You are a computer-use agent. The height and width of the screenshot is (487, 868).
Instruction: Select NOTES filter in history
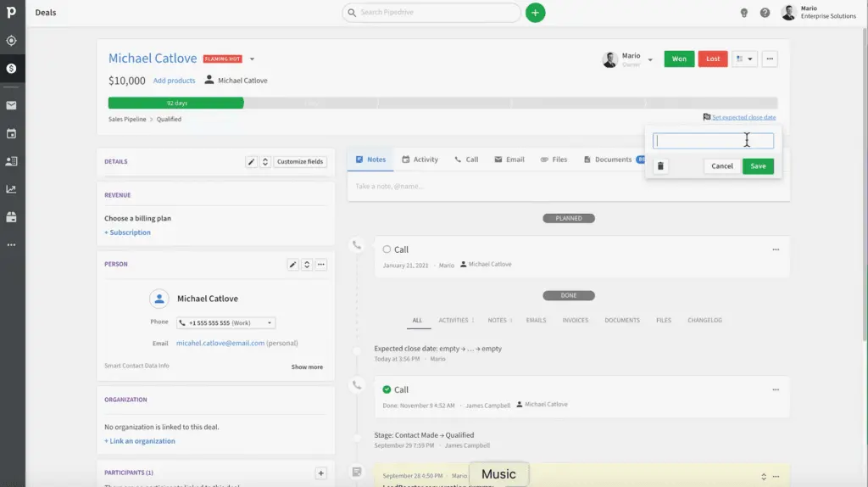click(499, 320)
